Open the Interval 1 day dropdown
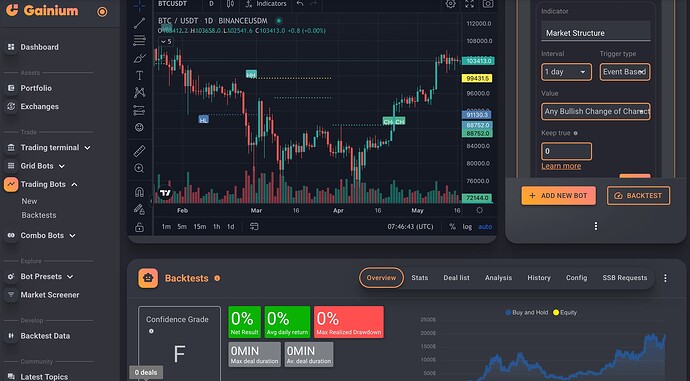 (x=566, y=72)
